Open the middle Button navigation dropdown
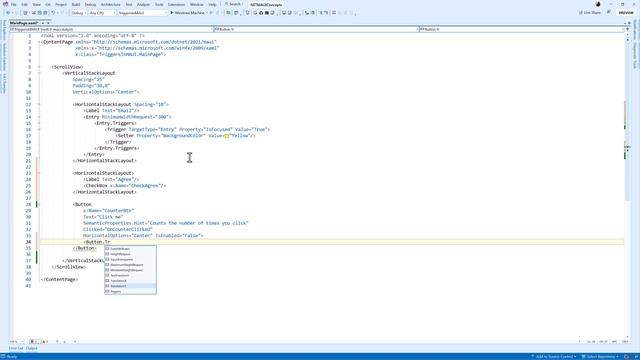This screenshot has height=360, width=640. click(x=316, y=29)
